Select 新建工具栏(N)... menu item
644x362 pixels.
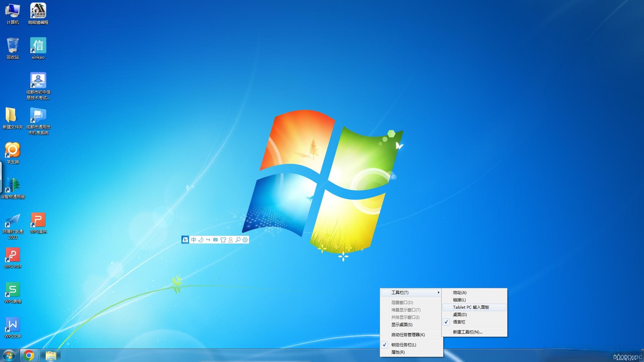pos(474,332)
